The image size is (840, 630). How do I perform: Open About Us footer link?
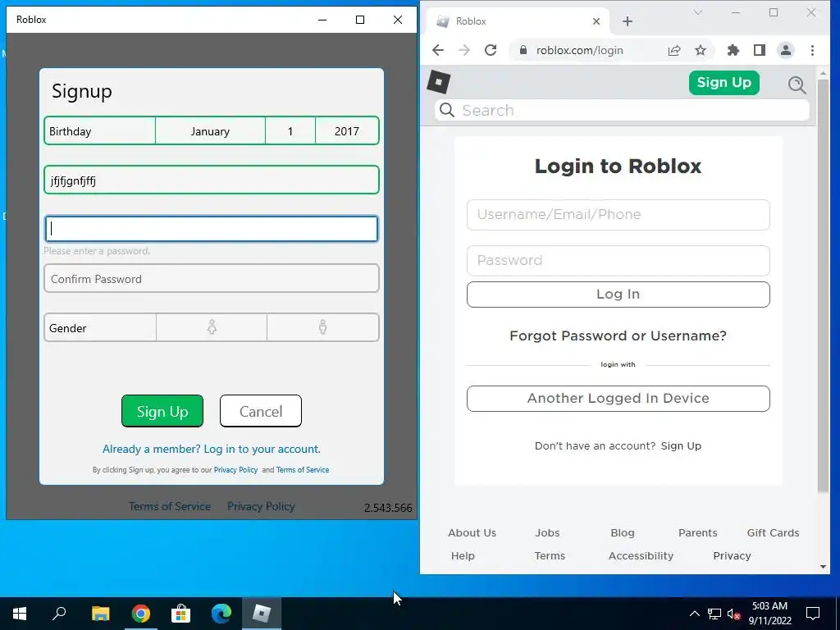(472, 533)
